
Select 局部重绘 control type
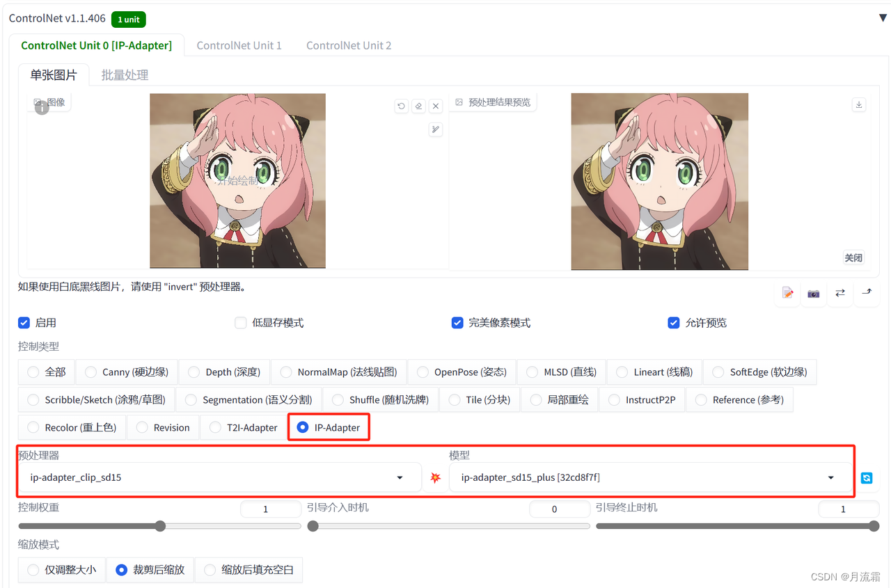(560, 400)
